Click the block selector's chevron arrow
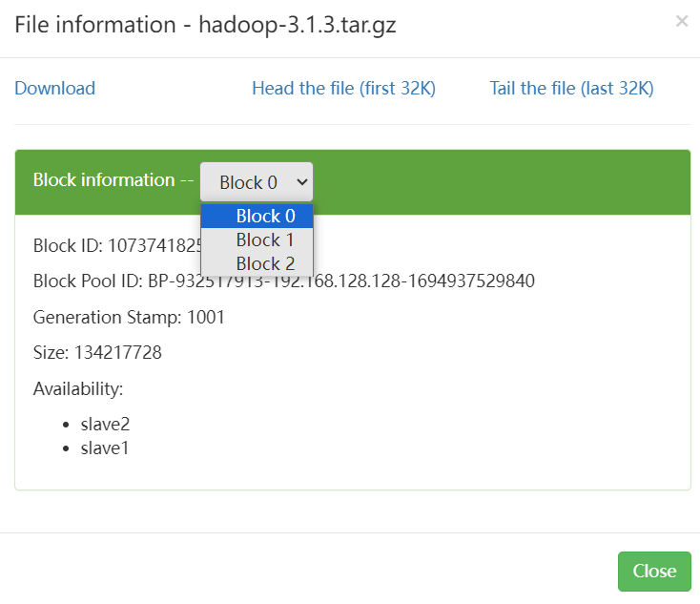Image resolution: width=700 pixels, height=604 pixels. 302,181
